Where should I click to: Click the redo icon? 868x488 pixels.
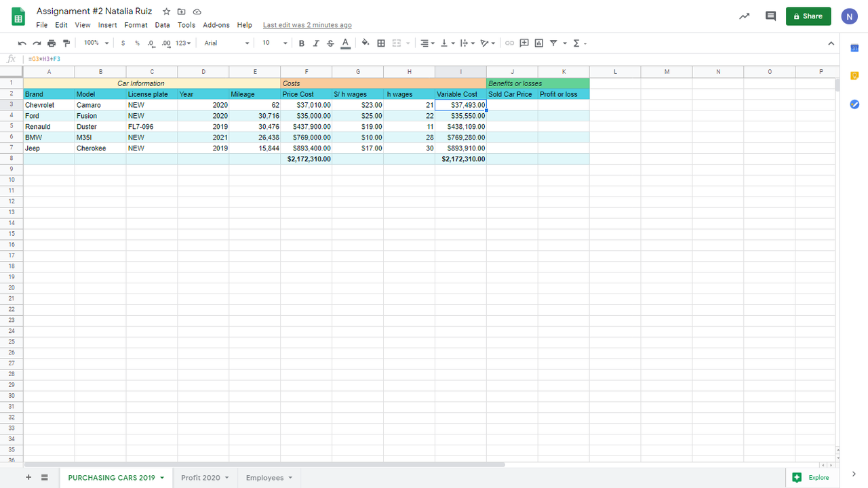click(37, 43)
